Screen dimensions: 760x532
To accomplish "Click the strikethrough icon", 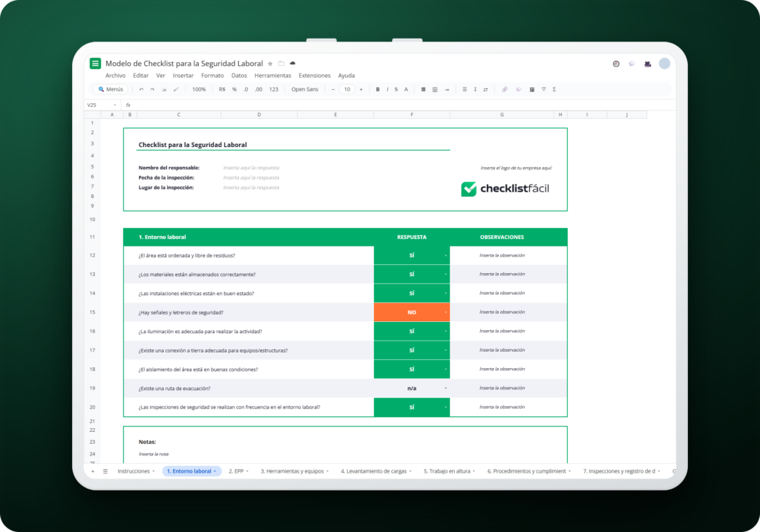I will tap(396, 89).
